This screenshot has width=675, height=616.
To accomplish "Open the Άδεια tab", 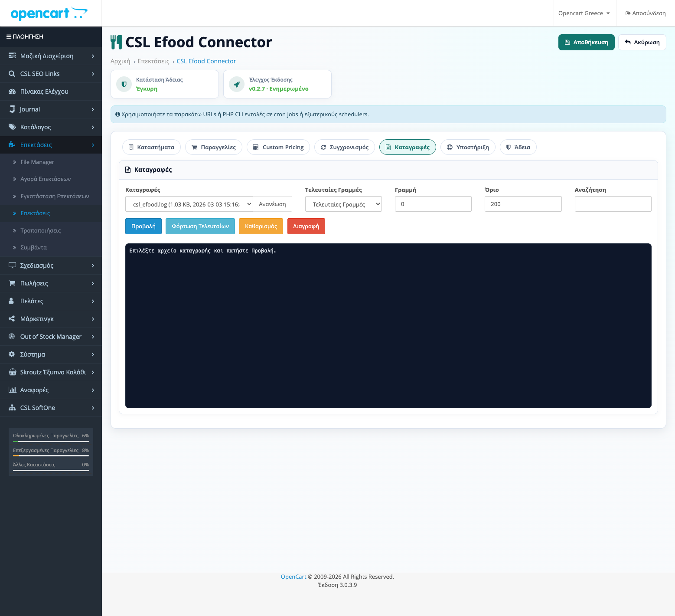I will (518, 147).
